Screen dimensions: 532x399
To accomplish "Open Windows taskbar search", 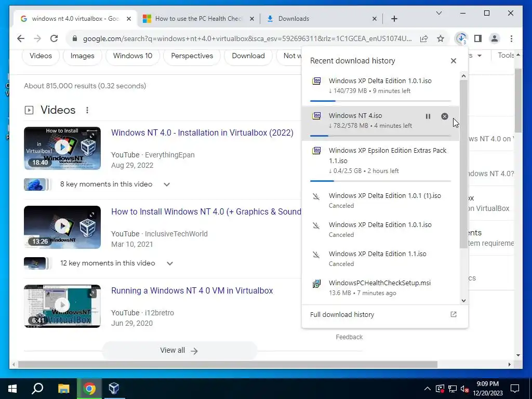I will (x=37, y=389).
